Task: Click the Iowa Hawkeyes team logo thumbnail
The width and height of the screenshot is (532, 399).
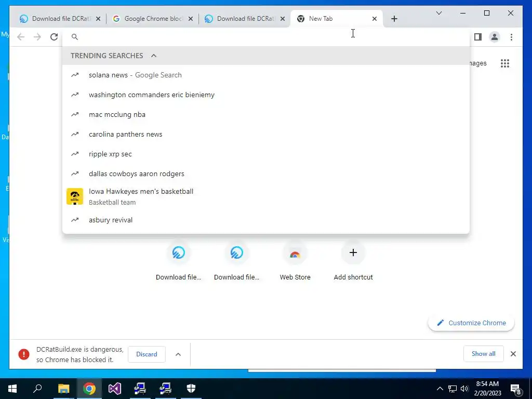Action: [x=75, y=196]
